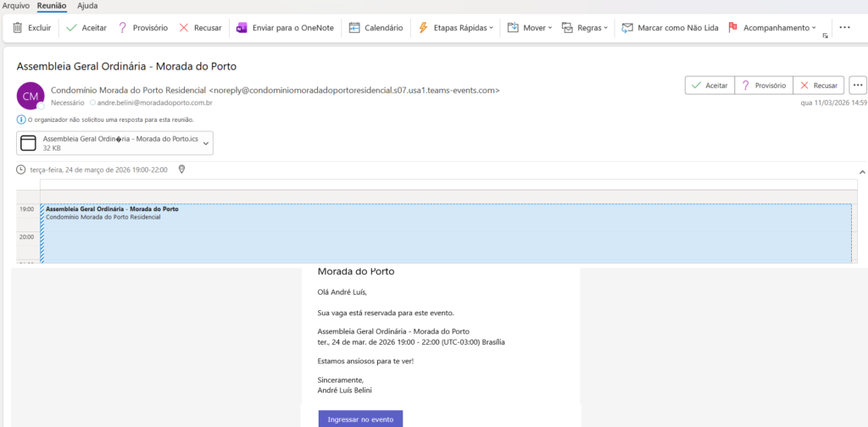Decline meeting using ribbon Recusar
Viewport: 868px width, 427px height.
click(201, 27)
